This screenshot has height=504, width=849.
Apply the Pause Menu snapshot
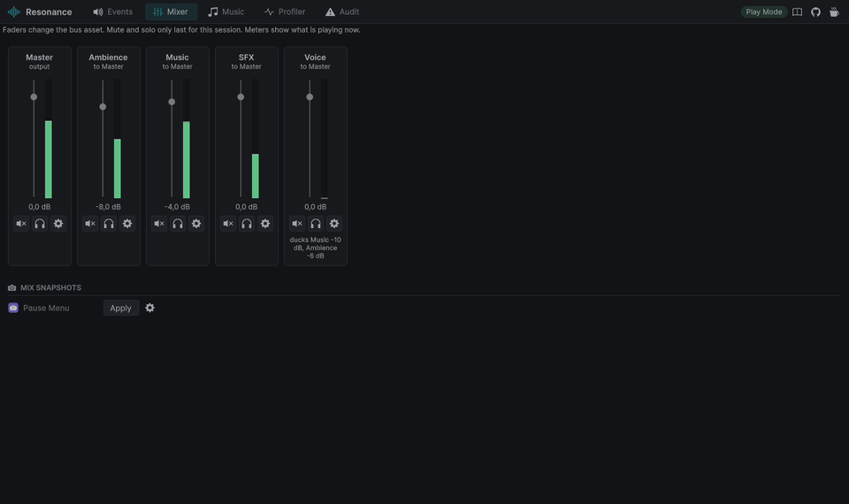pyautogui.click(x=121, y=308)
